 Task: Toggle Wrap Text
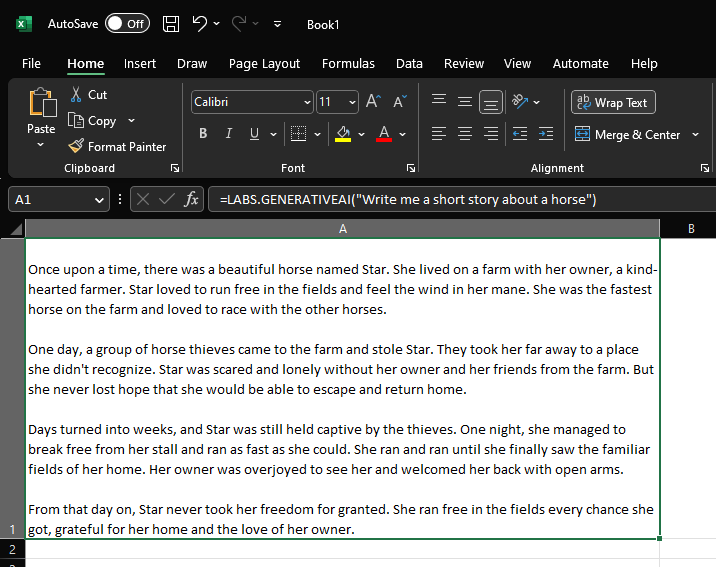point(613,102)
